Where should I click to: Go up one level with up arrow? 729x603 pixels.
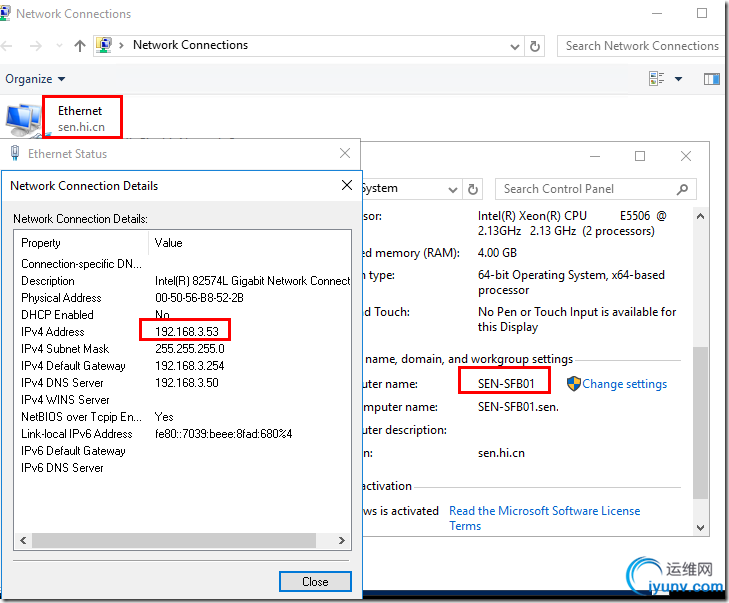coord(80,46)
